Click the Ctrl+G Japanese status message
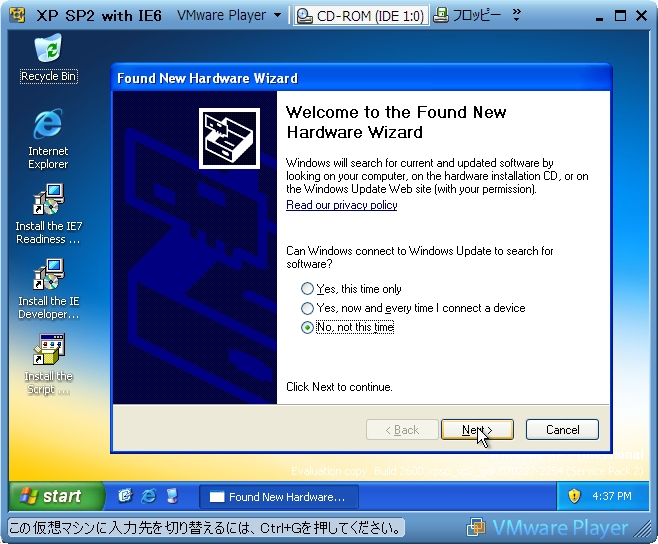Screen dimensions: 658x544 point(206,528)
